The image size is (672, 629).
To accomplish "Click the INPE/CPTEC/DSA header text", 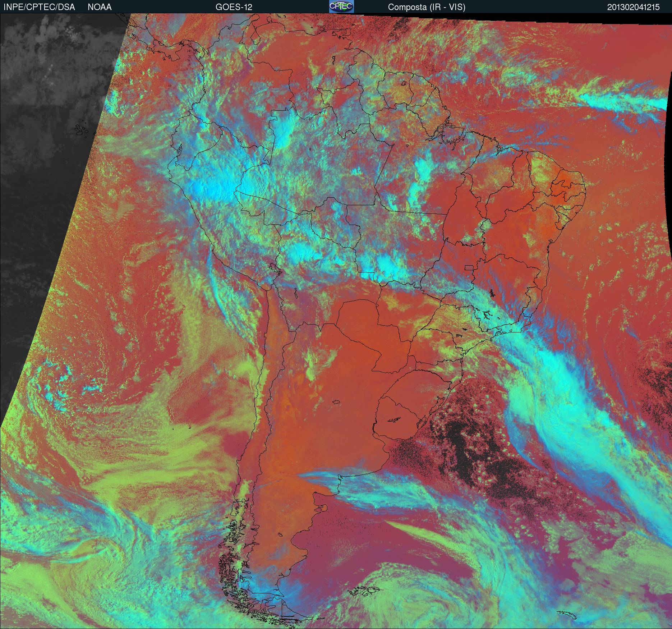I will click(x=39, y=7).
